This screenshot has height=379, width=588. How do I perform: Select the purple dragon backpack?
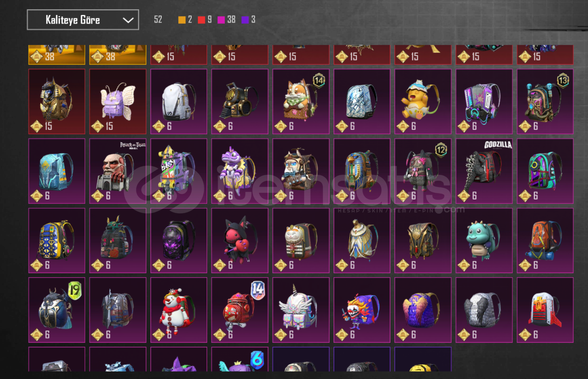tap(239, 171)
